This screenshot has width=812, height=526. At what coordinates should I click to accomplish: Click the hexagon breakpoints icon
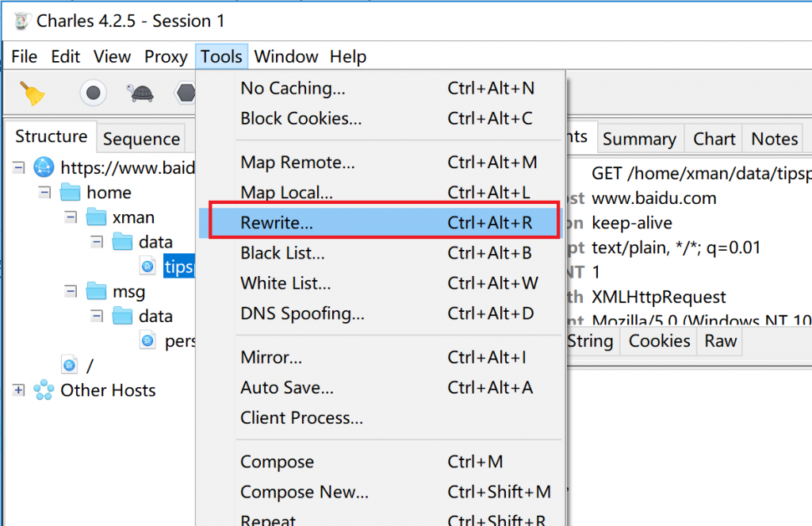click(x=186, y=94)
